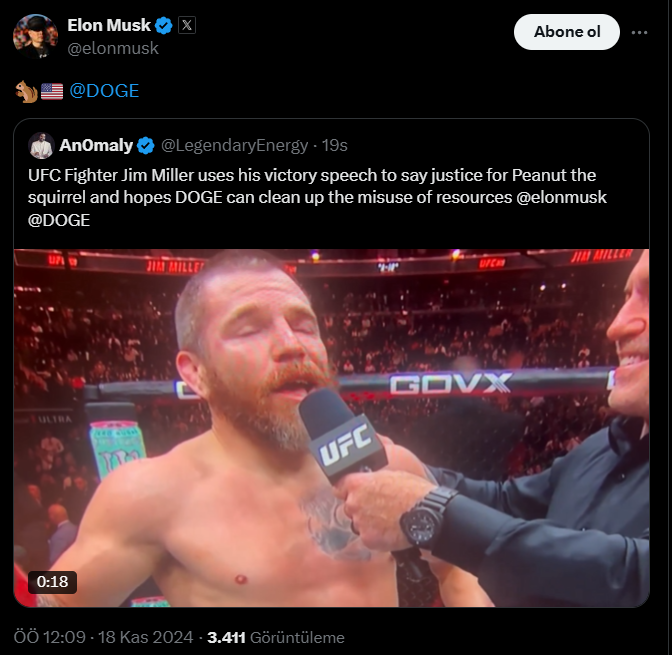Open Elon Musk's profile avatar
This screenshot has height=655, width=672.
pyautogui.click(x=35, y=35)
